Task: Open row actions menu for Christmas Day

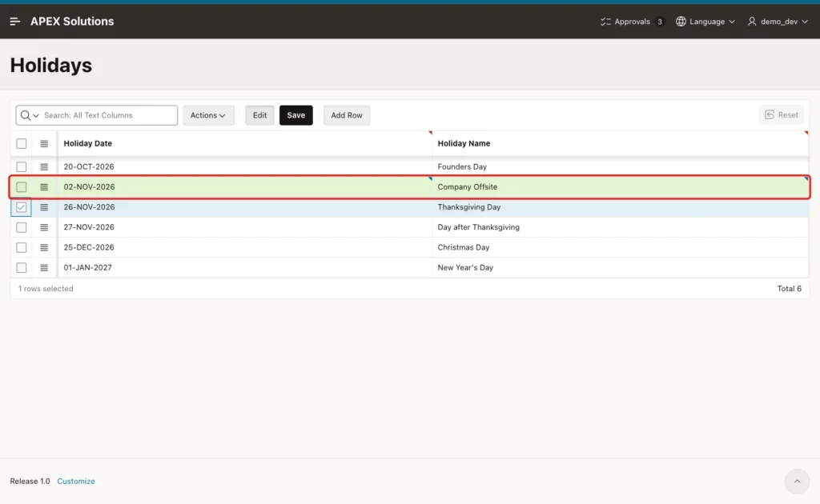Action: 44,247
